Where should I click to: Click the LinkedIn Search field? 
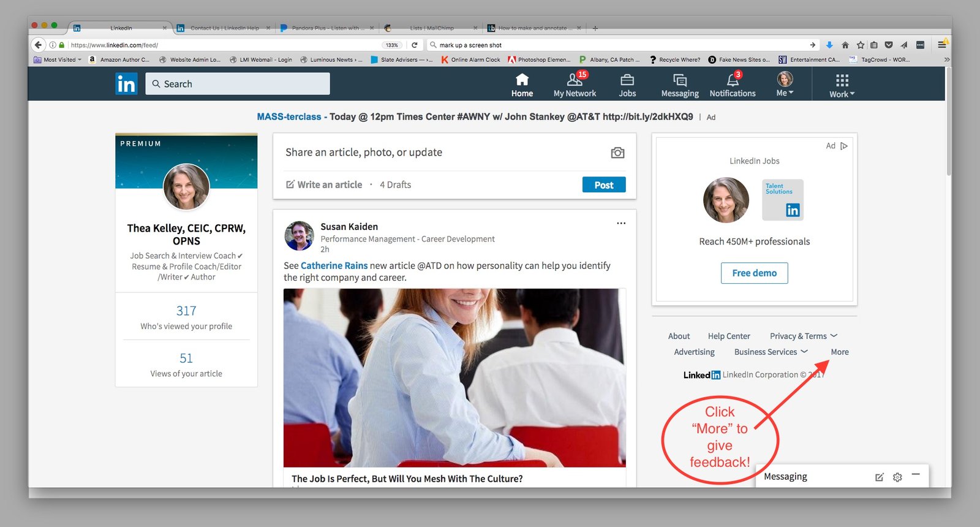point(238,84)
